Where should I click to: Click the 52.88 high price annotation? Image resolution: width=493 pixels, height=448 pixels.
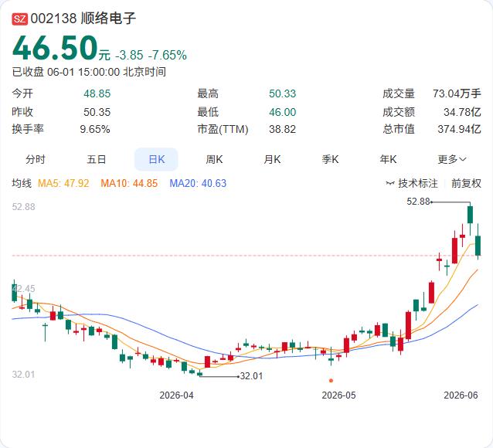click(418, 202)
